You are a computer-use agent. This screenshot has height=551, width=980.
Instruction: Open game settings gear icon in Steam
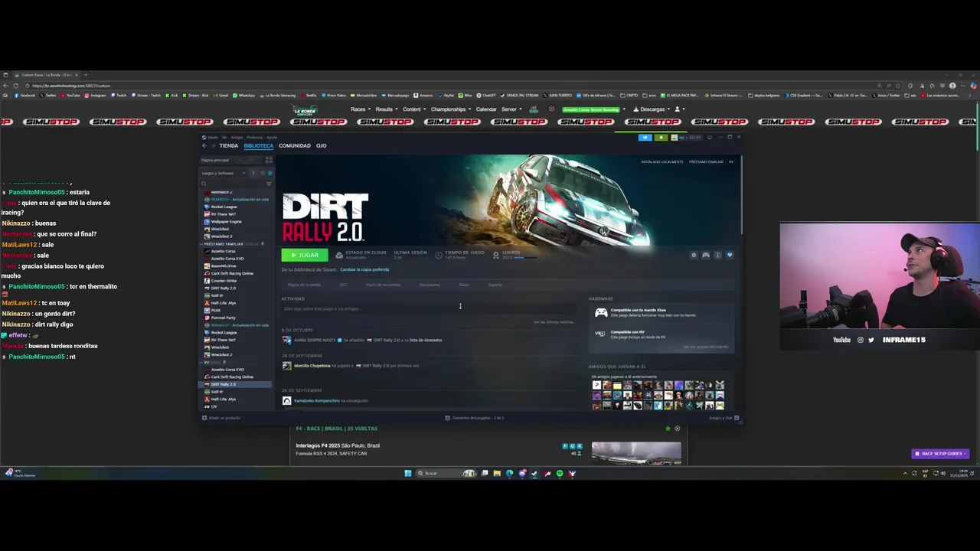pos(694,255)
